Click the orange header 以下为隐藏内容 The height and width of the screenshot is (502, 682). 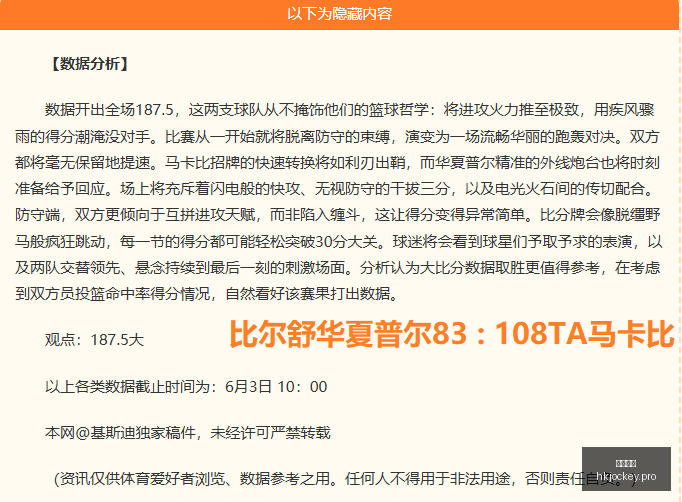(339, 14)
